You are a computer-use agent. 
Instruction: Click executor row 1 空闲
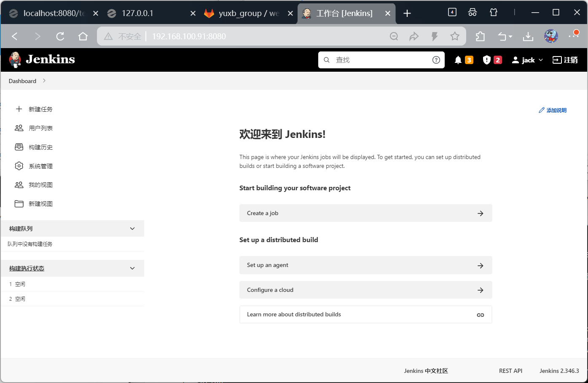click(72, 284)
